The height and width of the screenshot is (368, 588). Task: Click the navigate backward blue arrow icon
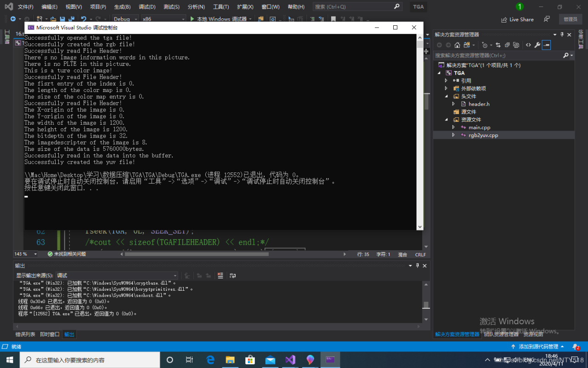point(13,19)
